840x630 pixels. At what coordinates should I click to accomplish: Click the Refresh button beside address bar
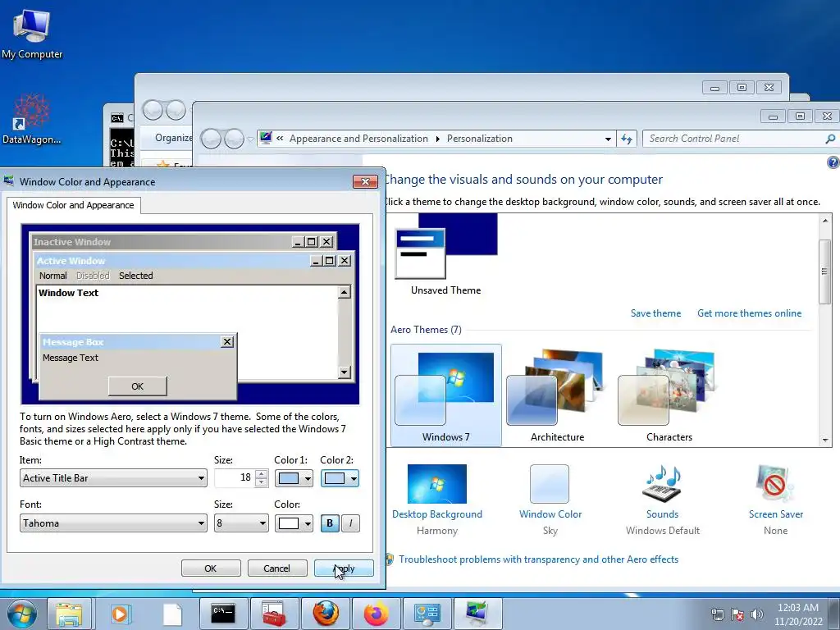pyautogui.click(x=626, y=139)
